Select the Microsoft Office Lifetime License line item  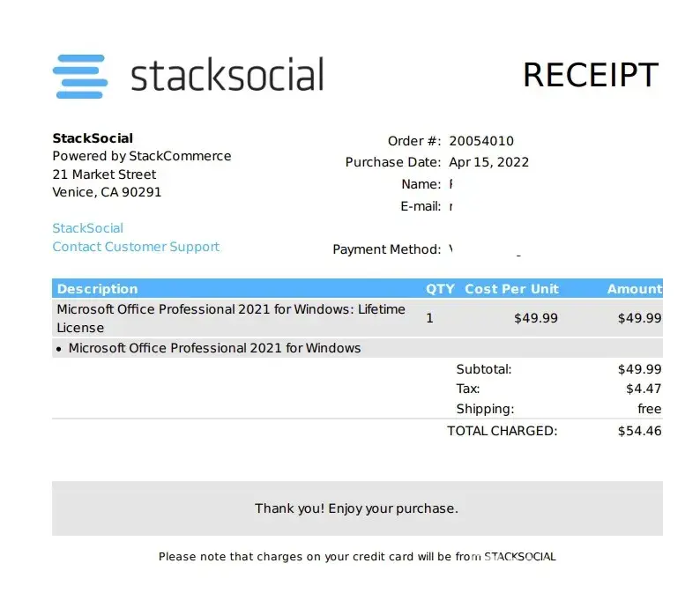tap(231, 318)
